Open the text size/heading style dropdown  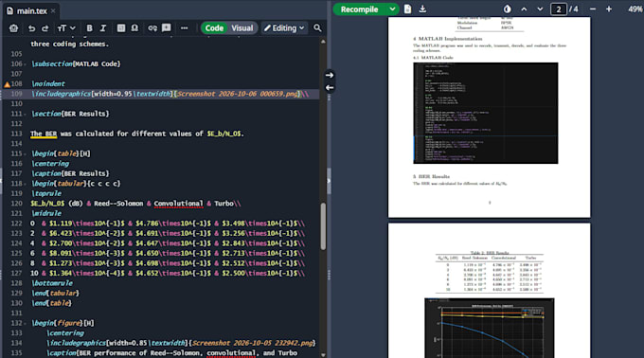[66, 27]
